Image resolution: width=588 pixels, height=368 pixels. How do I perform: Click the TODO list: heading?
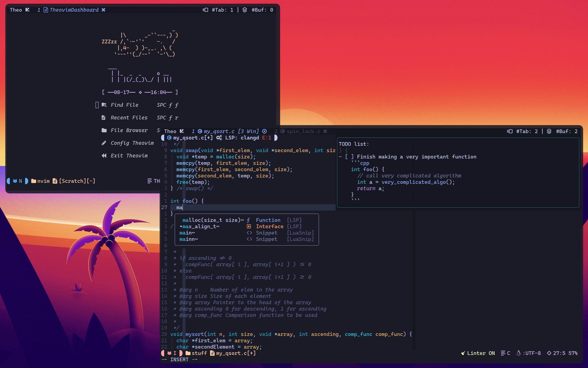pyautogui.click(x=354, y=144)
